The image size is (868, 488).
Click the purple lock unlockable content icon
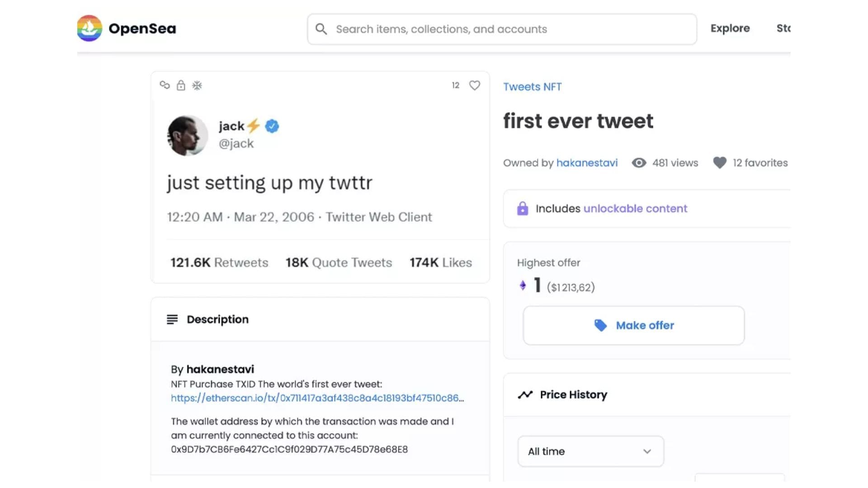coord(523,208)
